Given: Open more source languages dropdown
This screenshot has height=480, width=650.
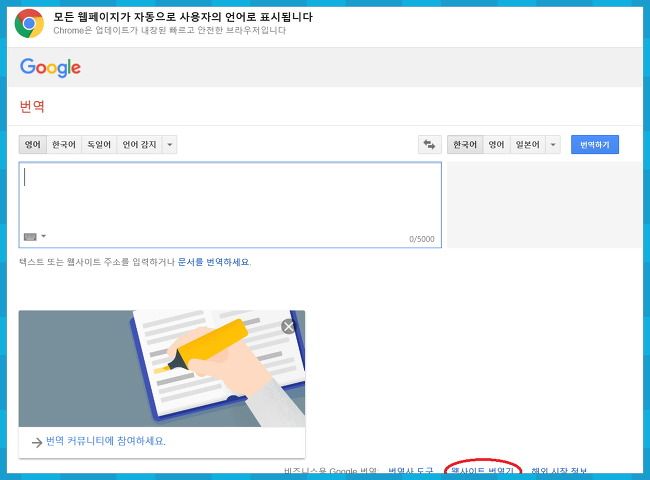Looking at the screenshot, I should [x=170, y=145].
